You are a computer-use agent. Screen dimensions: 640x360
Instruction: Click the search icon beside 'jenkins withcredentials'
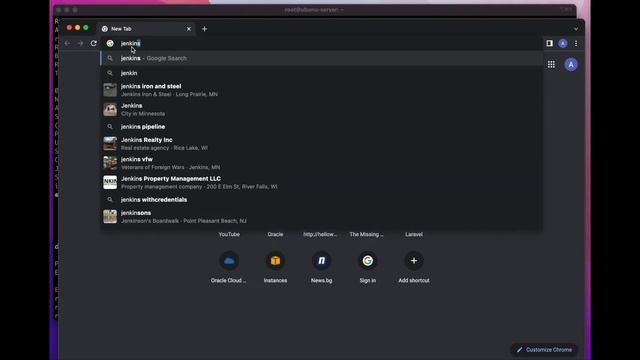pyautogui.click(x=110, y=200)
